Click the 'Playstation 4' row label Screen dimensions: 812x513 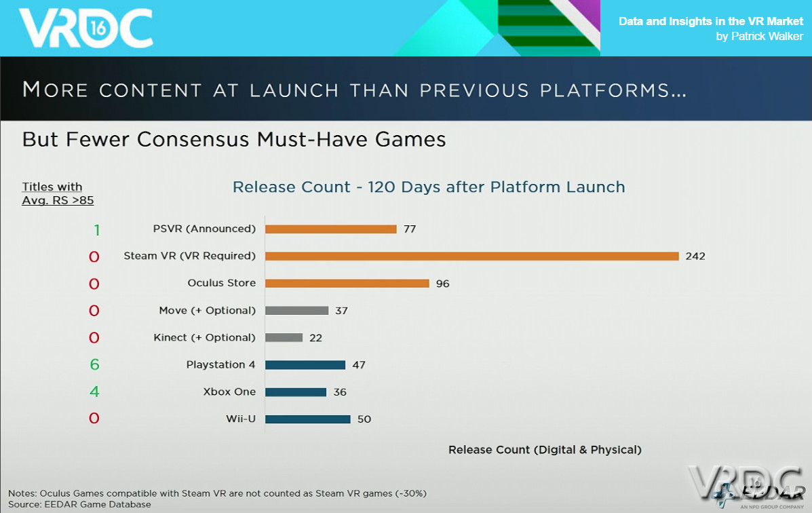tap(220, 364)
